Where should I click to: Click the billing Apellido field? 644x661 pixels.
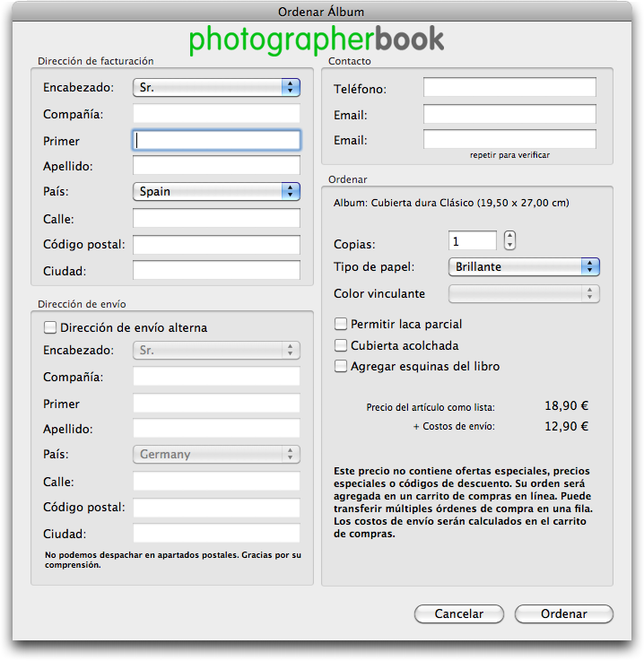click(216, 165)
